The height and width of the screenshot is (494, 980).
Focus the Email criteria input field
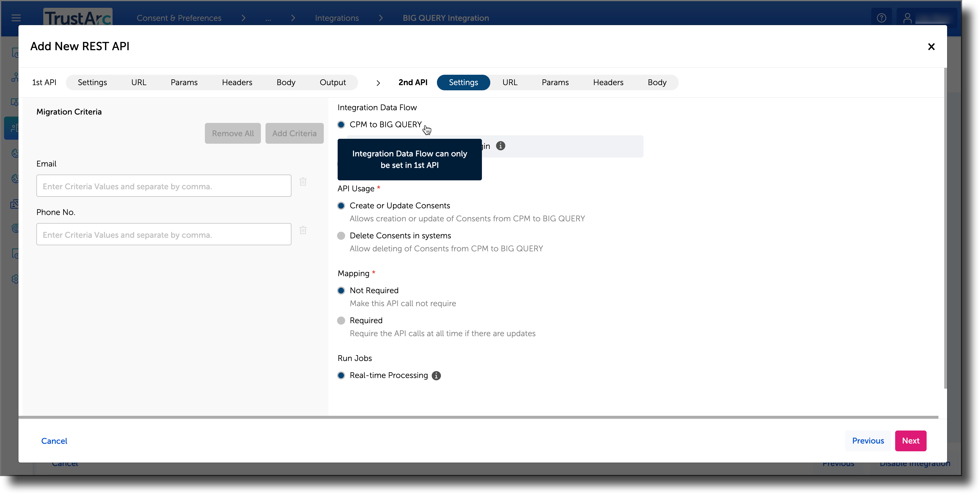164,186
